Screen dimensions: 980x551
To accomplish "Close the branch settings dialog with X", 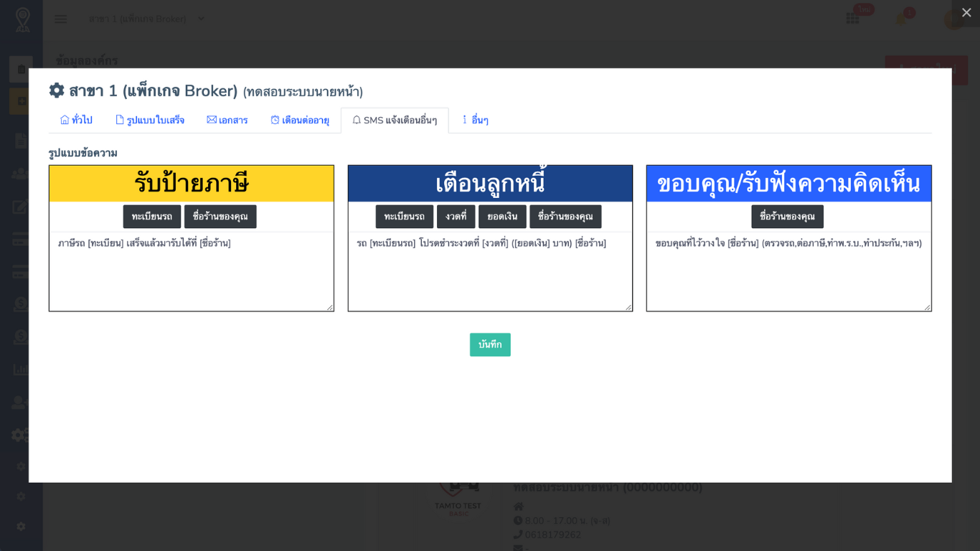I will pyautogui.click(x=966, y=12).
